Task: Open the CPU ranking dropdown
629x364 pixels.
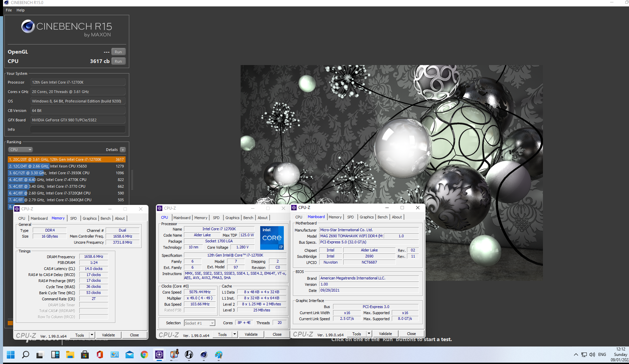Action: [20, 150]
